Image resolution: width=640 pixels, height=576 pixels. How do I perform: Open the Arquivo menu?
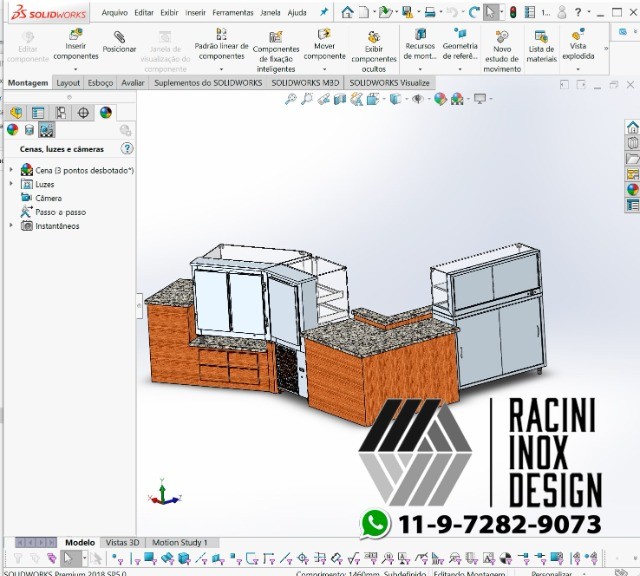[115, 13]
